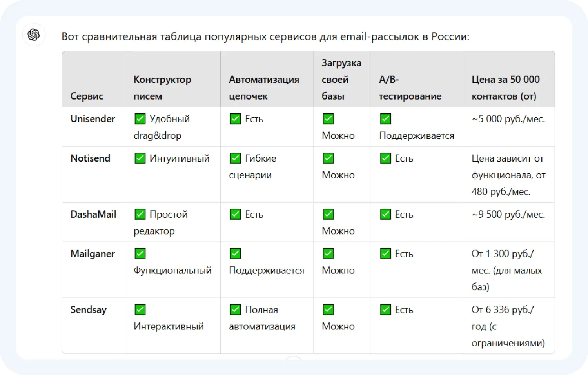Click the checkmark above Sendsay's Интерактивный
This screenshot has height=375, width=588.
[140, 310]
